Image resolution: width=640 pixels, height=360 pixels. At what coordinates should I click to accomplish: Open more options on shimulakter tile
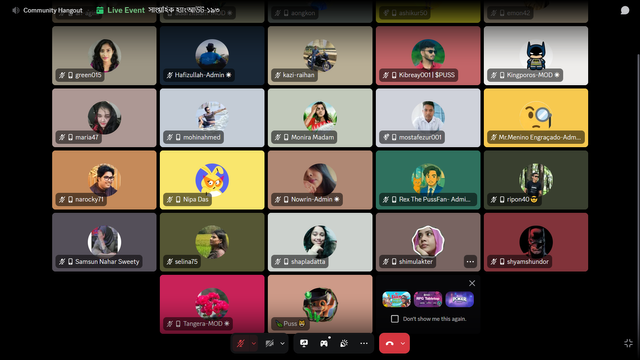click(x=470, y=262)
